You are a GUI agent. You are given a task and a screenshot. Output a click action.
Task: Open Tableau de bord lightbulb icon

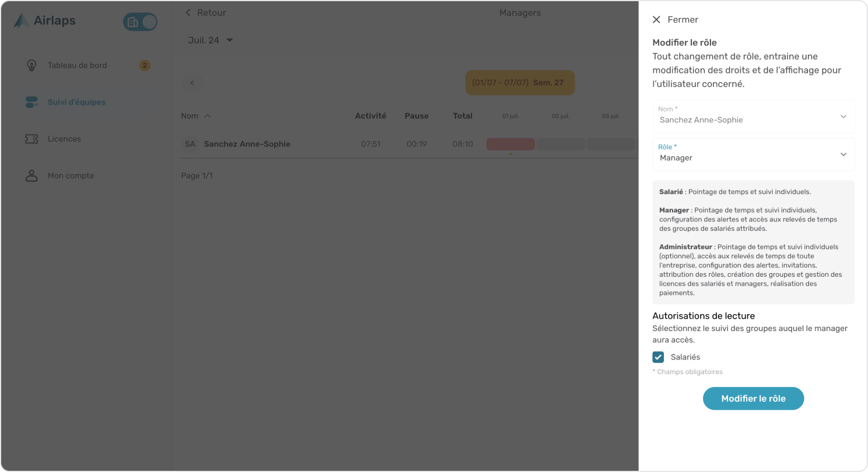pos(32,65)
